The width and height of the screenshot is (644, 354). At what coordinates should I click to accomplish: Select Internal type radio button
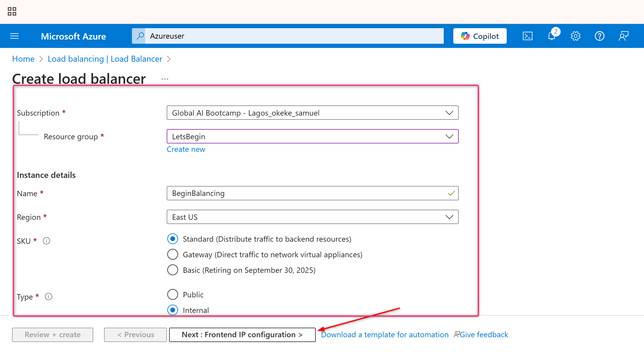(x=173, y=310)
